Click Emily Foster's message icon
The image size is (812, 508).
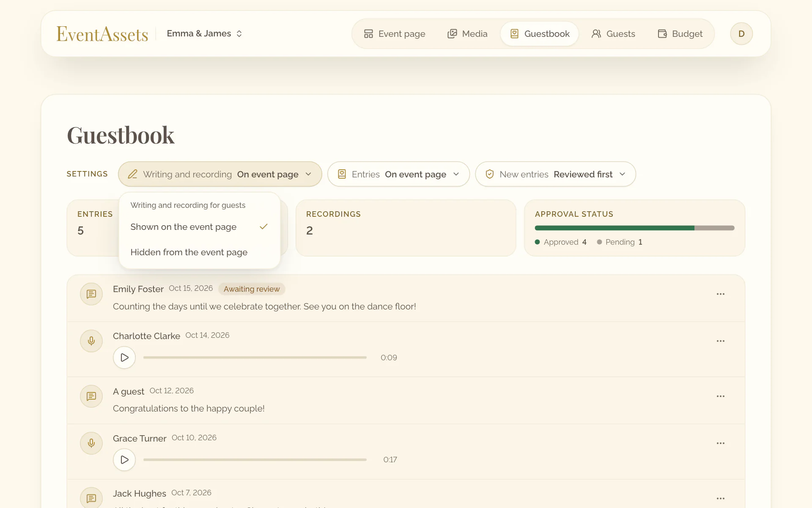tap(91, 294)
